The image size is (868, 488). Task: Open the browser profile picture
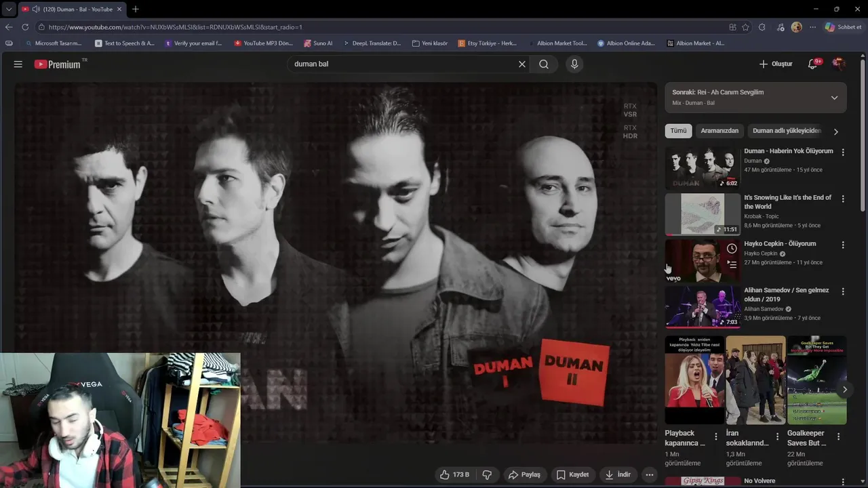pyautogui.click(x=797, y=27)
